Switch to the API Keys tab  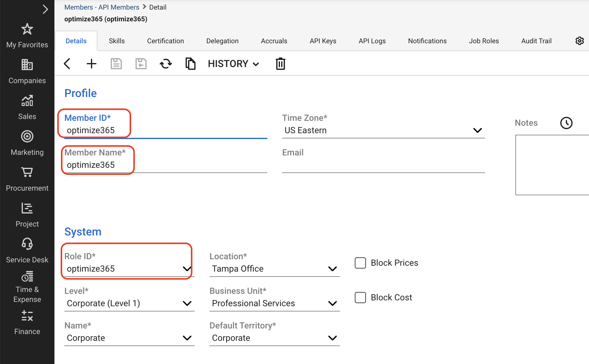click(323, 41)
